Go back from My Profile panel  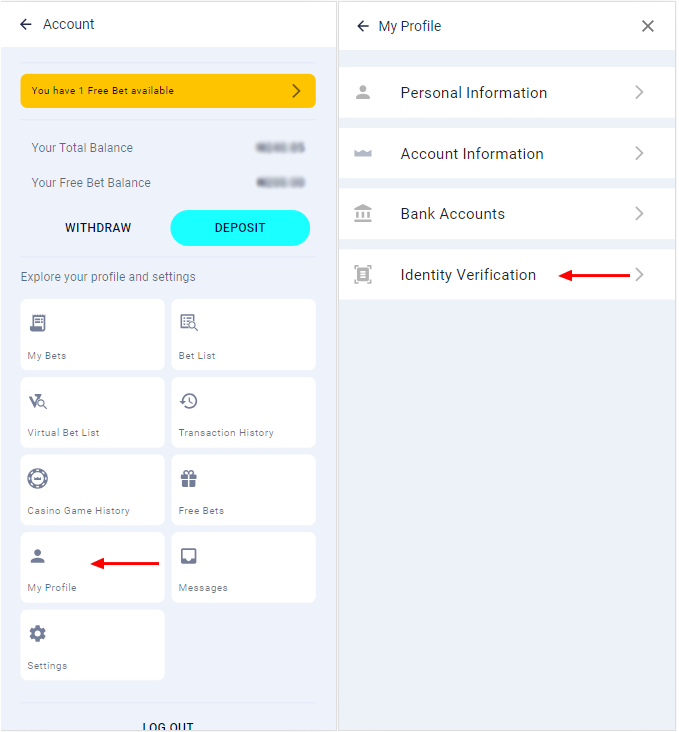click(x=362, y=26)
